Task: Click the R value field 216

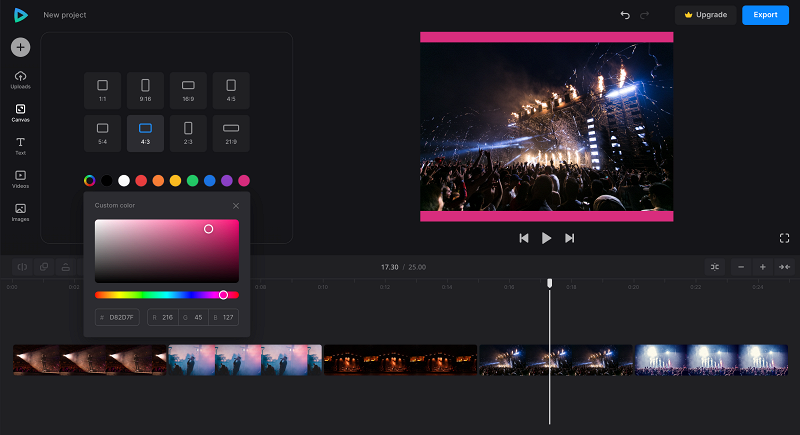Action: tap(163, 317)
